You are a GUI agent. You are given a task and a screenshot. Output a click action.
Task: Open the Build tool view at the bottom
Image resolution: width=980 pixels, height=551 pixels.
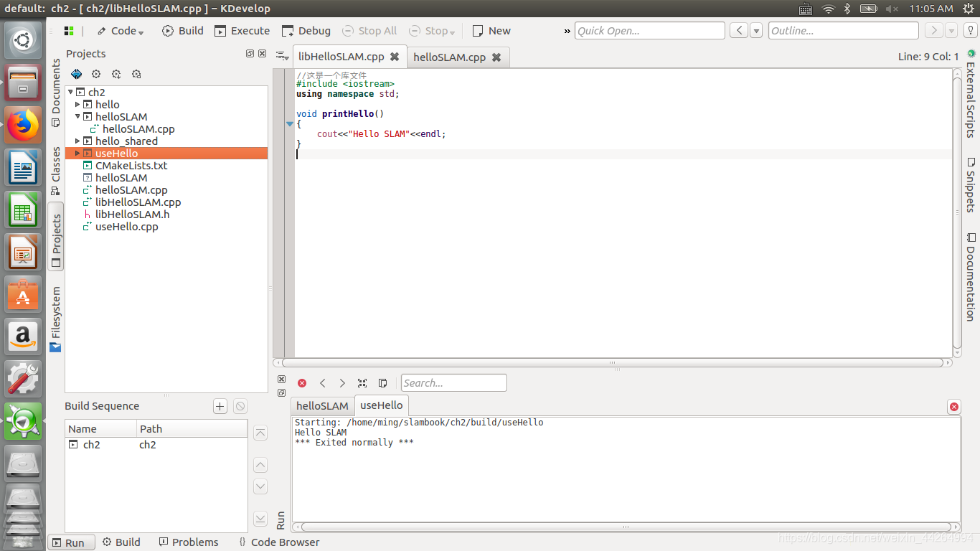tap(121, 542)
